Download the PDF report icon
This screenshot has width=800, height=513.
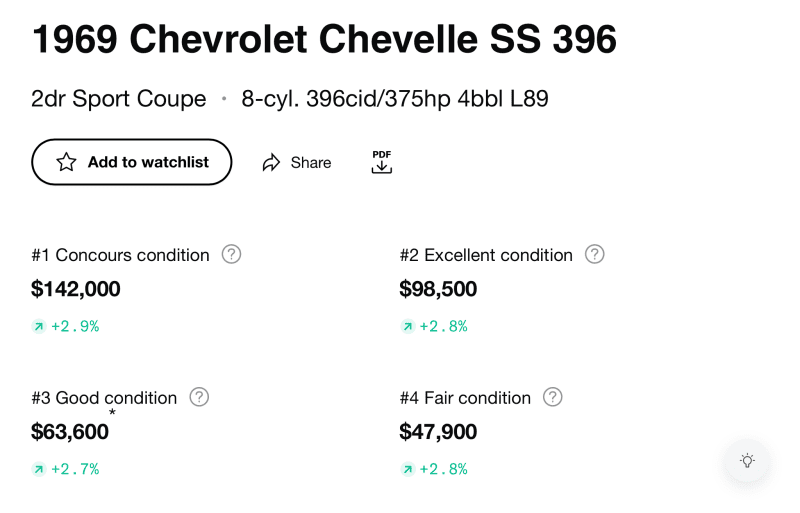pos(382,162)
